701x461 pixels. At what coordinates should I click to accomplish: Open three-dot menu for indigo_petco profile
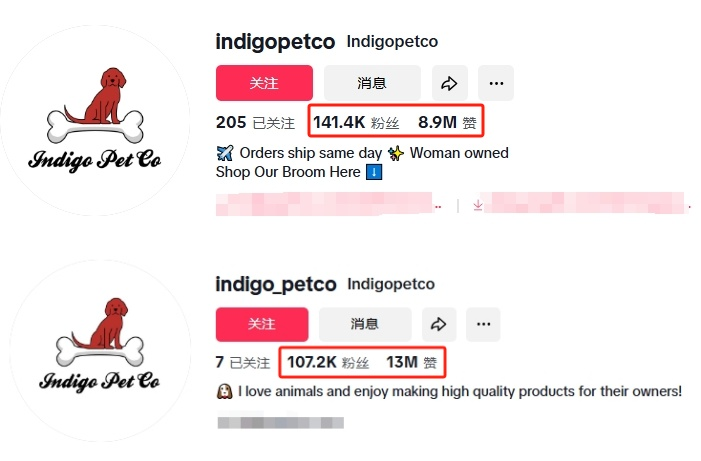pyautogui.click(x=483, y=324)
